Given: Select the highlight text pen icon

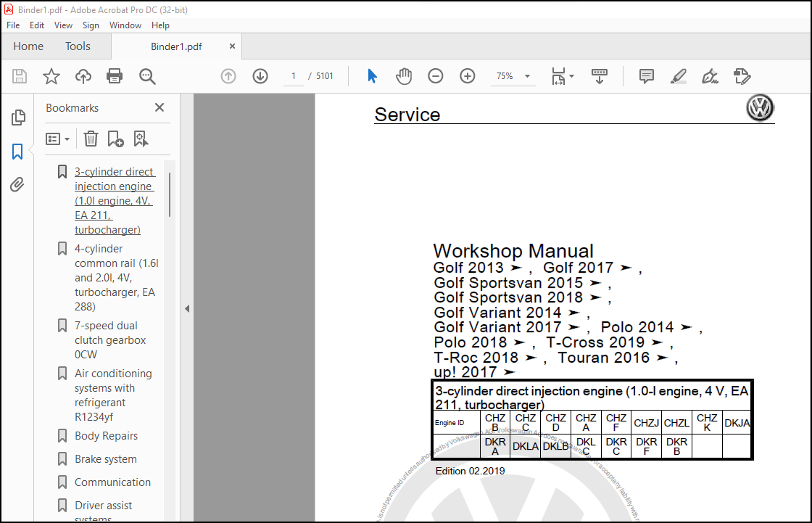Looking at the screenshot, I should point(679,76).
